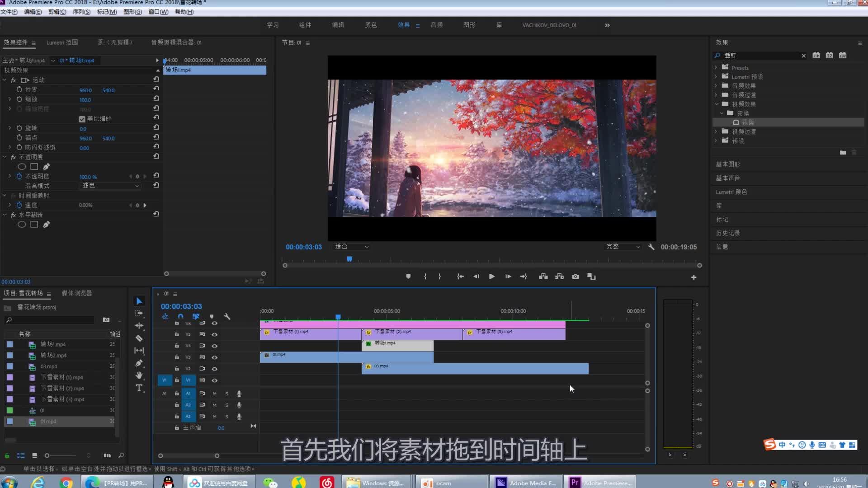Open the blend mode dropdown
868x488 pixels.
110,186
